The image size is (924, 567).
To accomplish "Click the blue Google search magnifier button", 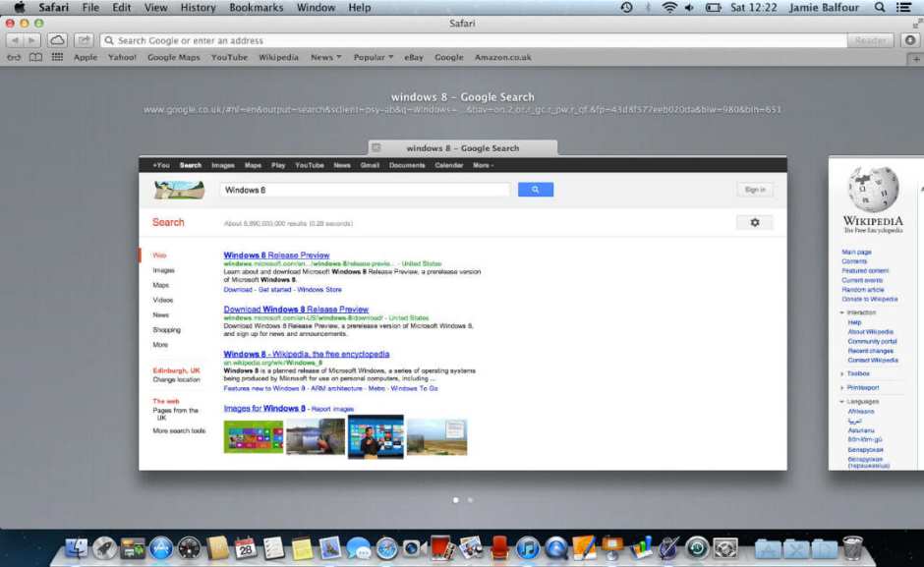I will (x=536, y=190).
